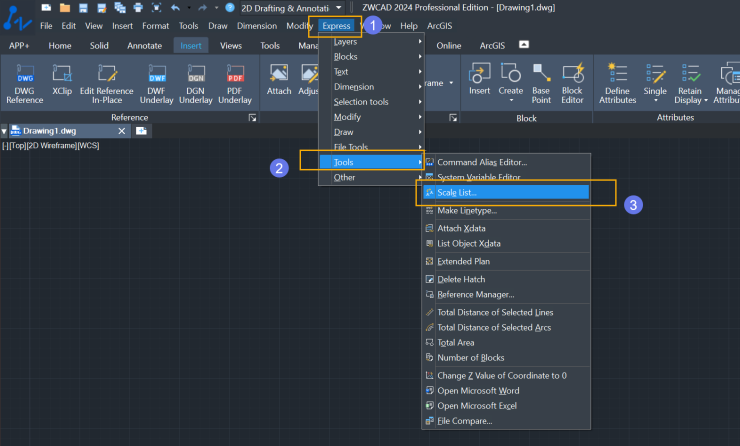Screen dimensions: 740x446
Task: Click Edit Reference In-Place
Action: pos(107,84)
